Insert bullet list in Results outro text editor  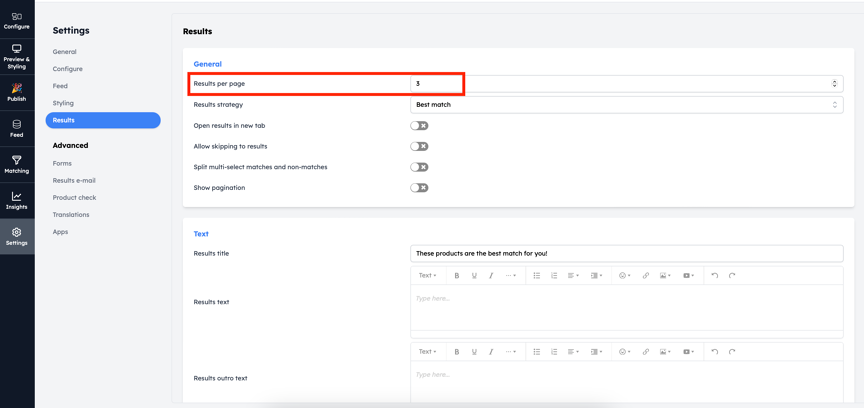coord(537,352)
